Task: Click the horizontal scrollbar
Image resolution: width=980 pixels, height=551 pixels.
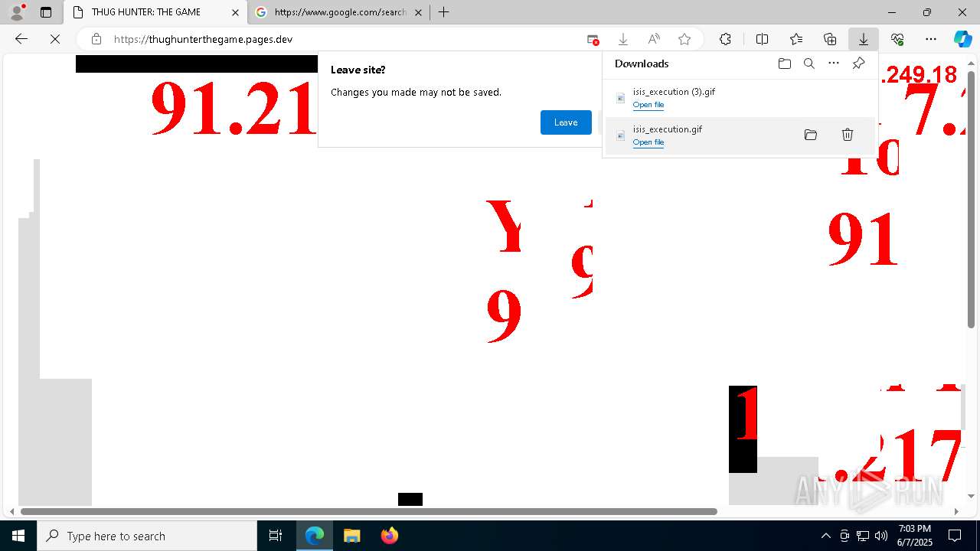Action: click(x=369, y=511)
